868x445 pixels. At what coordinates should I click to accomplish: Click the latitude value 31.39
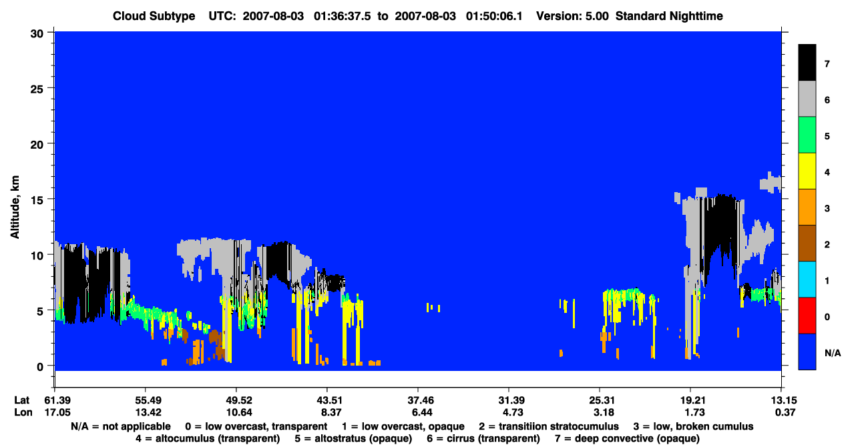508,400
